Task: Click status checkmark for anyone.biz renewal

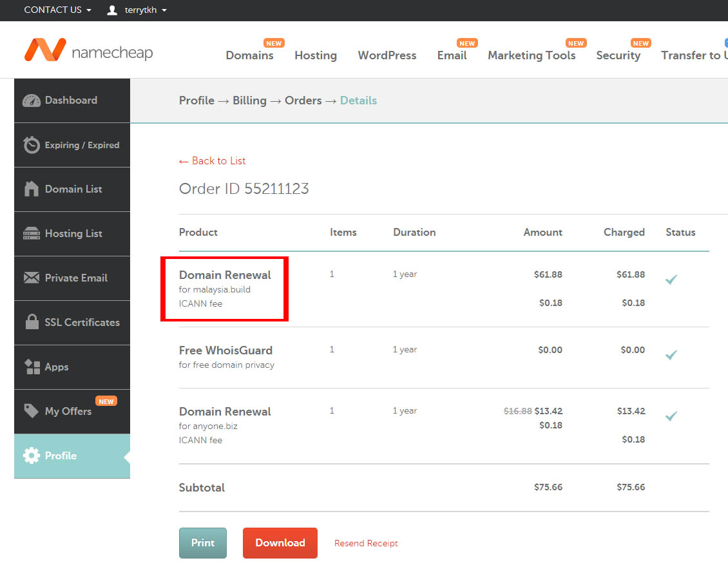Action: [x=671, y=416]
